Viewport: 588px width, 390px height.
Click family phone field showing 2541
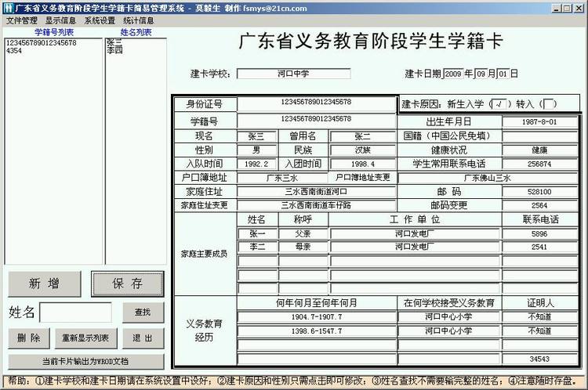pos(539,247)
